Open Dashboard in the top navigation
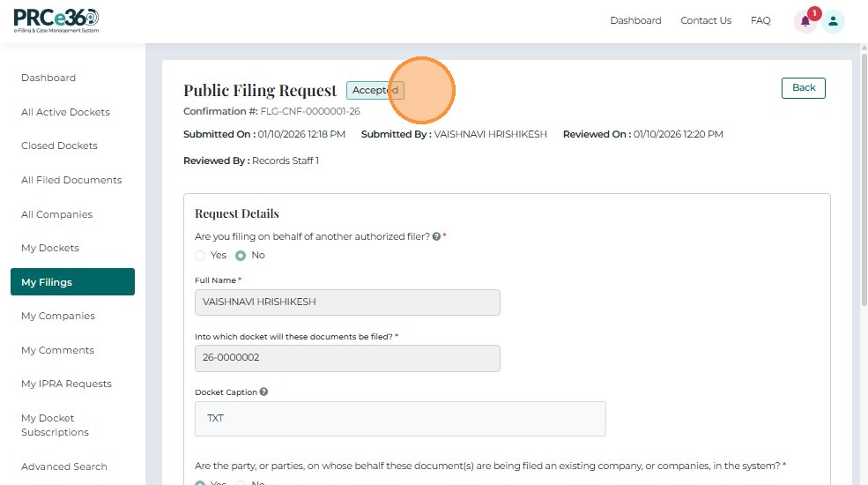The width and height of the screenshot is (868, 485). (x=635, y=21)
